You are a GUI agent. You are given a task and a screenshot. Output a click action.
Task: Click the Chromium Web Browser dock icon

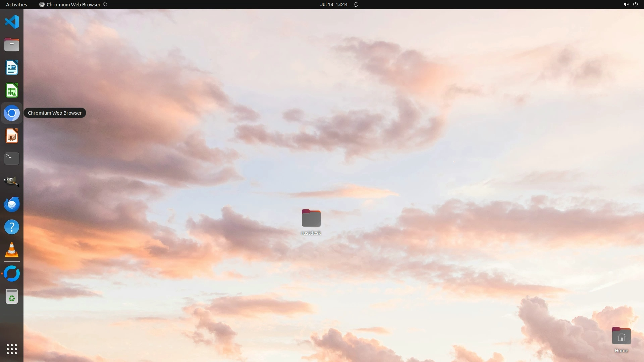pos(12,113)
